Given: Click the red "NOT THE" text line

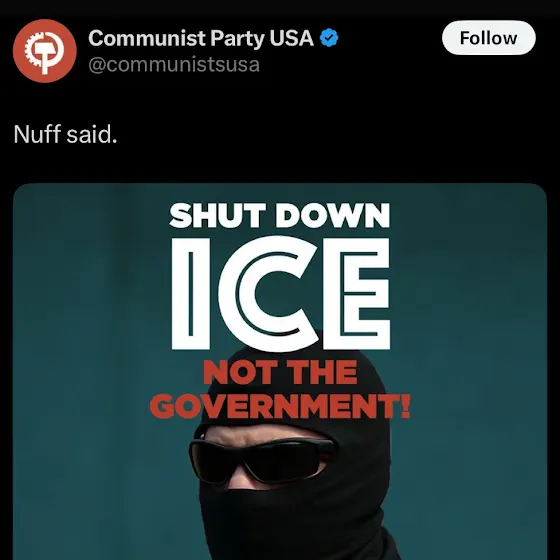Looking at the screenshot, I should (x=280, y=372).
